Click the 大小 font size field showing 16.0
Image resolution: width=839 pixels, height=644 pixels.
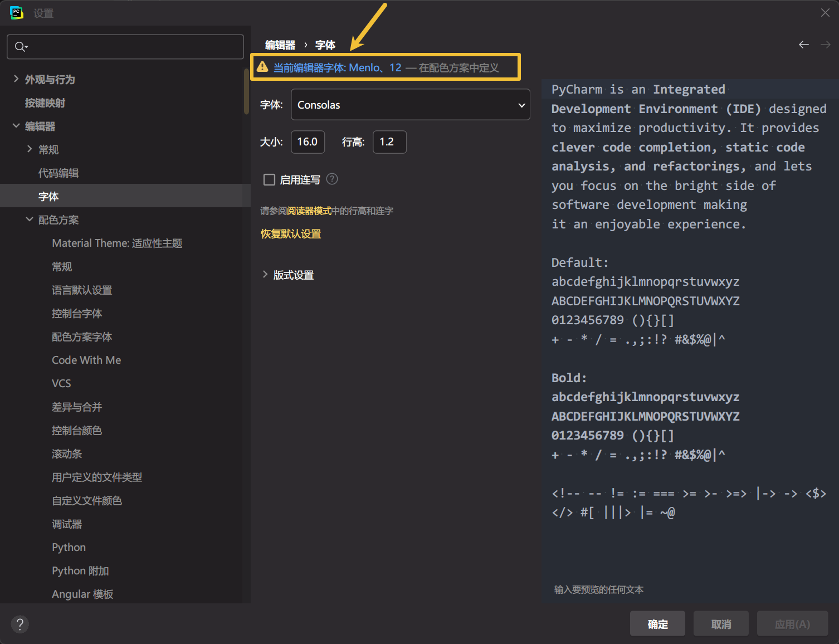tap(308, 142)
